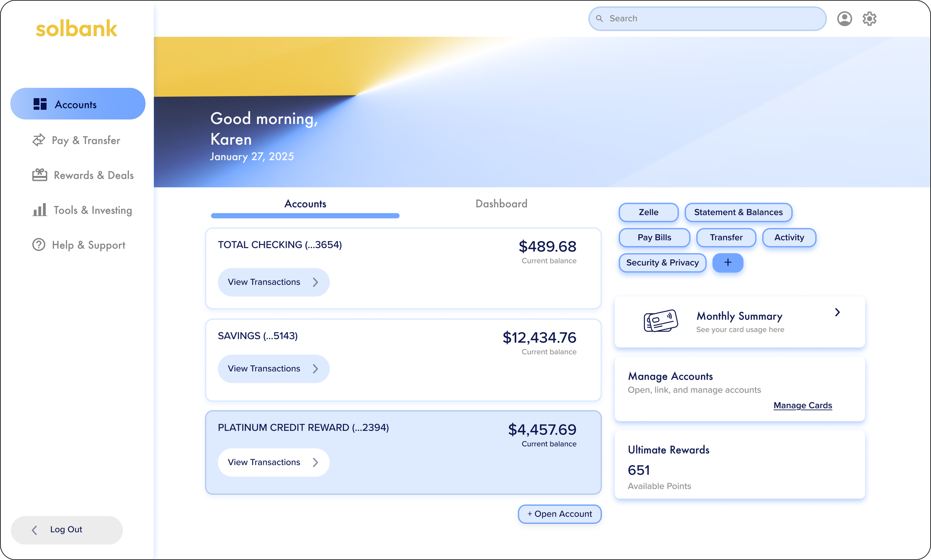Expand Monthly Summary with its chevron

tap(837, 313)
